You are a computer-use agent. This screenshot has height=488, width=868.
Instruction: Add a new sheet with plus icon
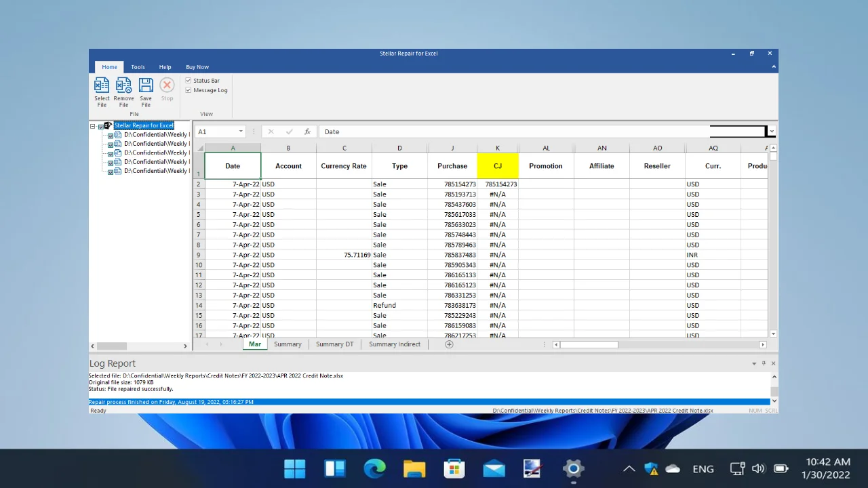pos(449,344)
